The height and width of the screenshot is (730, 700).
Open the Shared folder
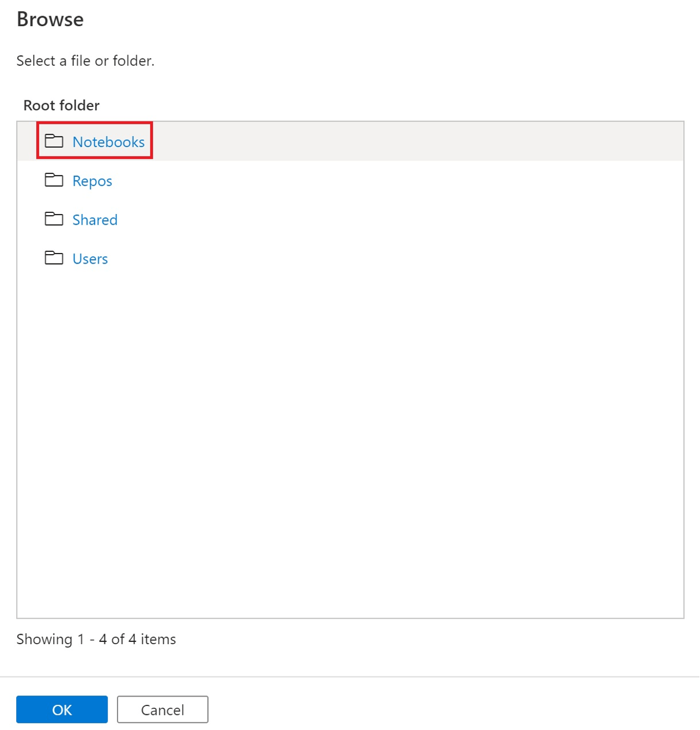pyautogui.click(x=95, y=220)
